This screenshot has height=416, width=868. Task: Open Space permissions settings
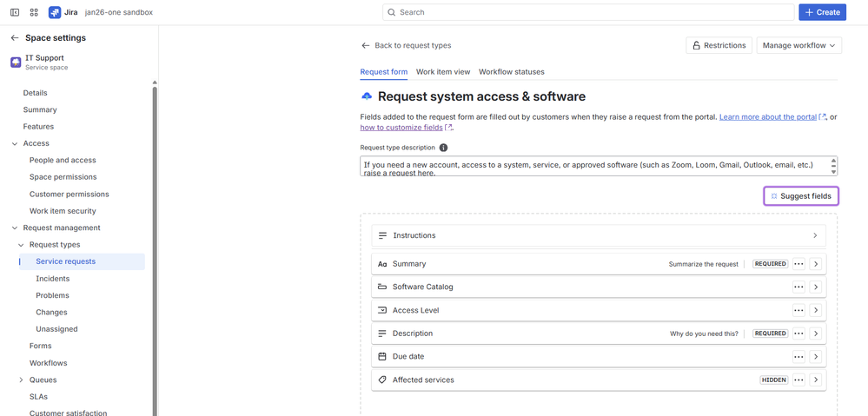click(63, 177)
